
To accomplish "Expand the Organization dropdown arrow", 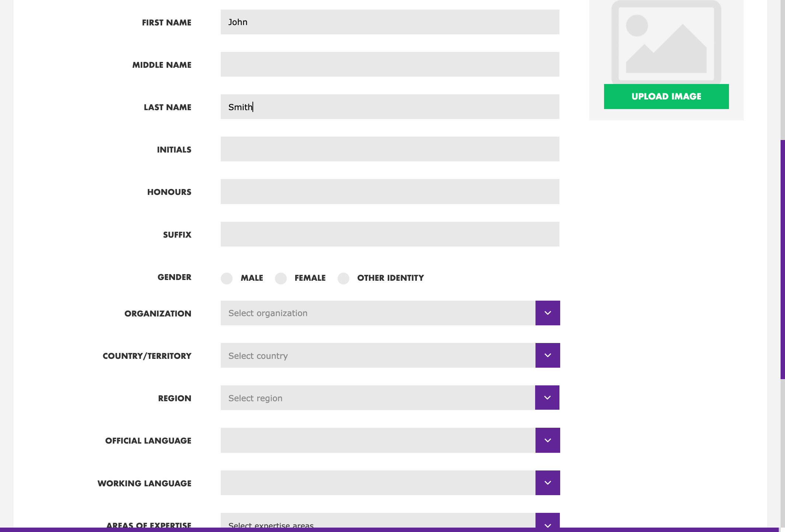I will [x=548, y=313].
